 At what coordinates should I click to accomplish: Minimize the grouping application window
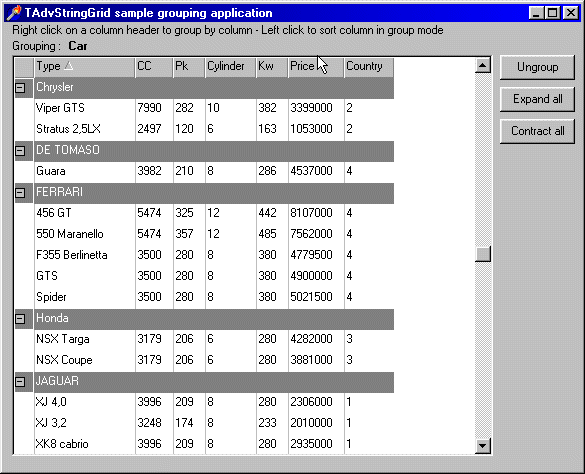536,13
